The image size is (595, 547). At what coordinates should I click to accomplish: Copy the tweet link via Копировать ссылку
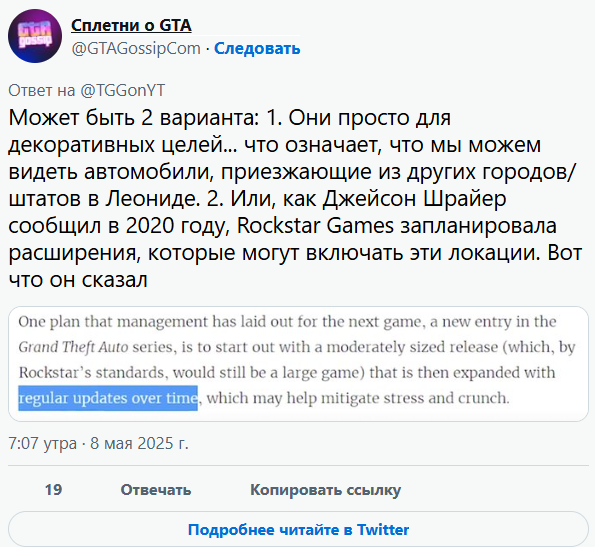(x=325, y=490)
